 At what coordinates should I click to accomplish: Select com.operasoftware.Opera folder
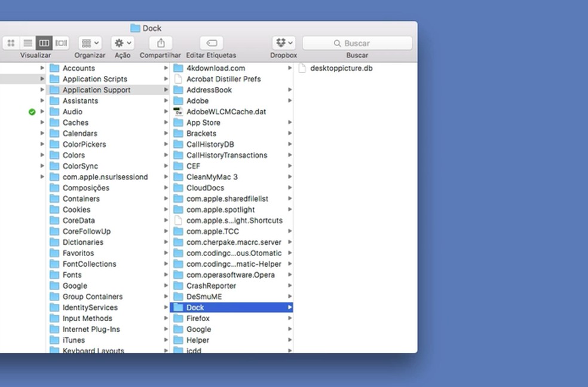pos(231,275)
